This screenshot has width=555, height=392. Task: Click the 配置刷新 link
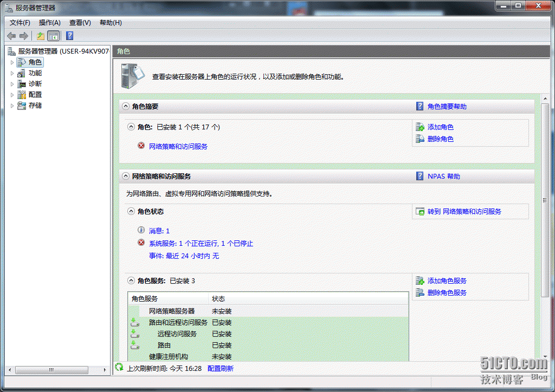pyautogui.click(x=220, y=368)
